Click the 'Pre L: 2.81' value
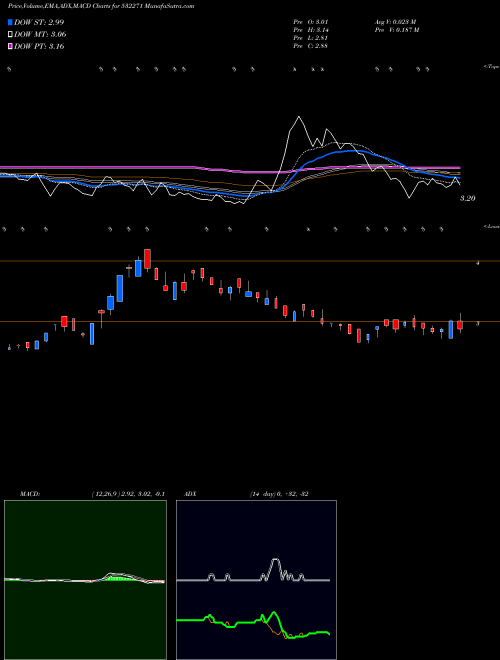Image resolution: width=500 pixels, height=660 pixels. [x=311, y=38]
